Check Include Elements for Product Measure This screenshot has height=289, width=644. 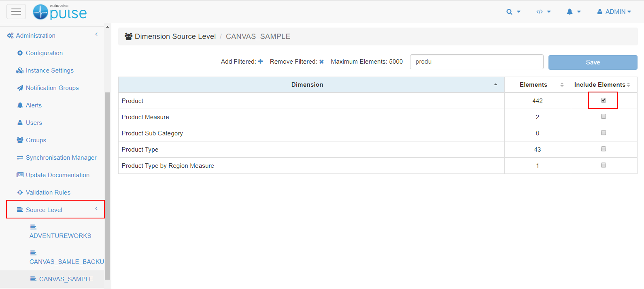point(603,116)
